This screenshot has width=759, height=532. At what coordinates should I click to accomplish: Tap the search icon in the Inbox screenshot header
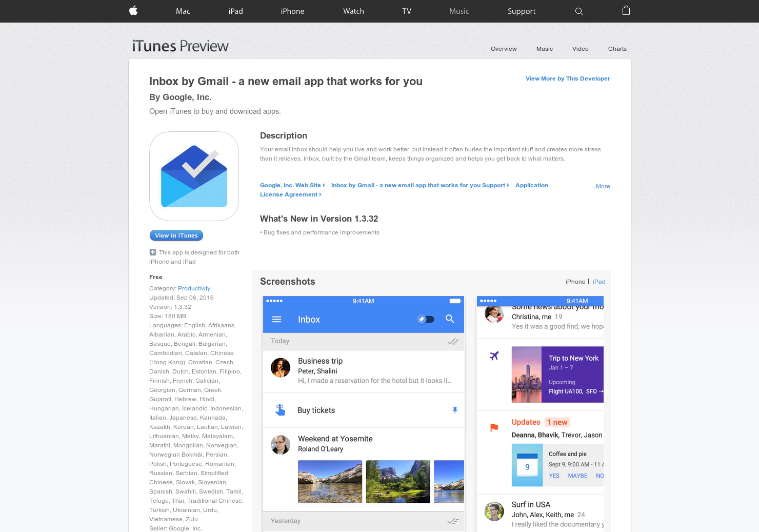click(450, 319)
